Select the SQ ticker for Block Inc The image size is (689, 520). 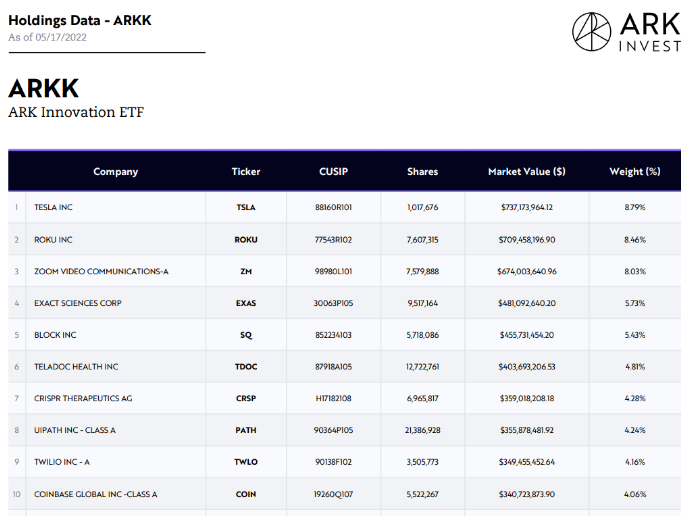click(246, 335)
